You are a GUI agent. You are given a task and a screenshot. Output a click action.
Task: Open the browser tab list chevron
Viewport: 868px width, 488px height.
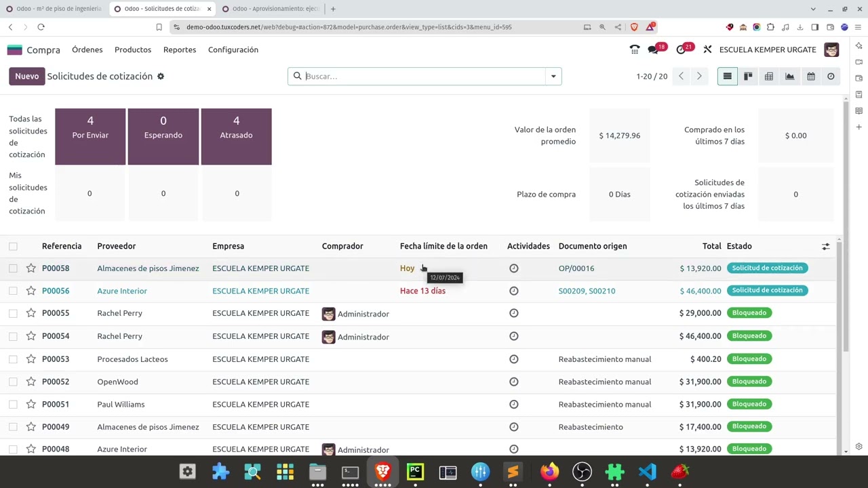click(x=813, y=9)
